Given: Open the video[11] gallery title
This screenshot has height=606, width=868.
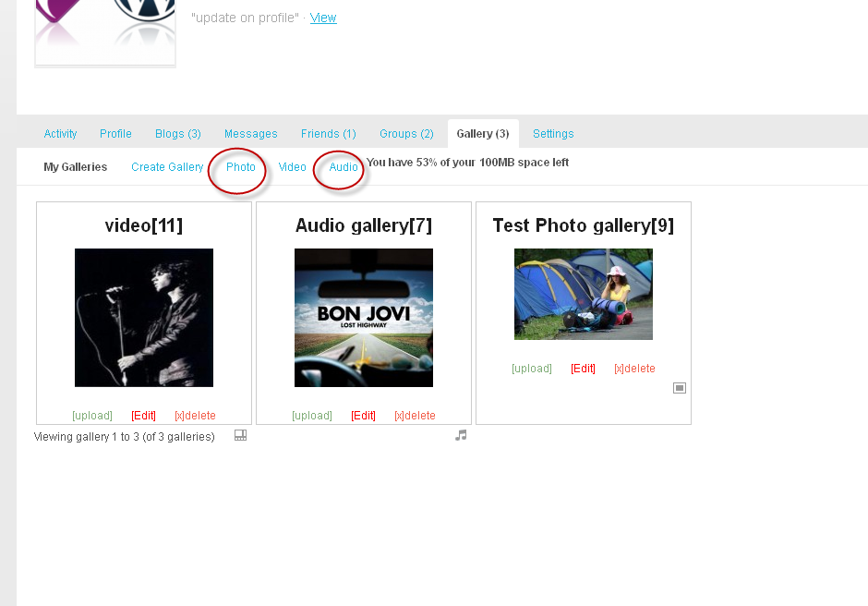Looking at the screenshot, I should pos(144,225).
